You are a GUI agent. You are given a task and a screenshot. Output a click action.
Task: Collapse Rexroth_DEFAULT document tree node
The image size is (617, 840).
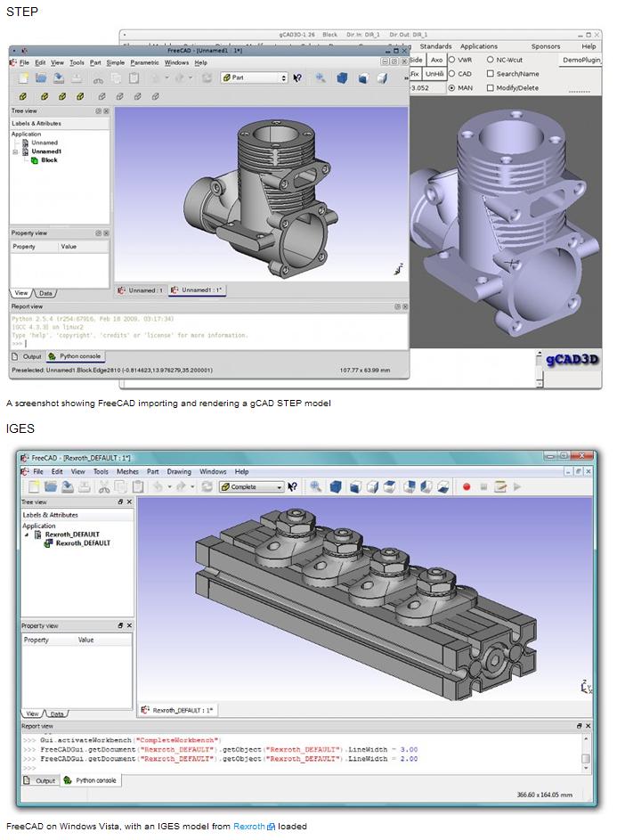(27, 534)
